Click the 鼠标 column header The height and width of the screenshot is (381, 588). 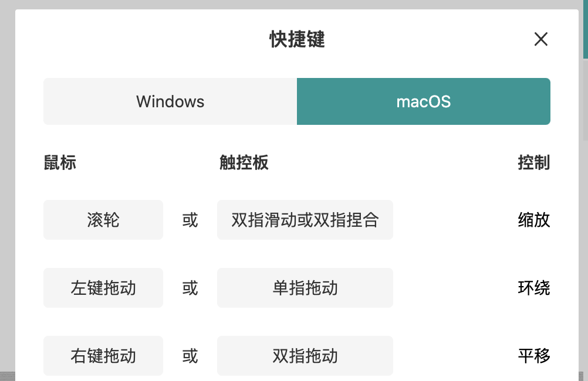(60, 162)
